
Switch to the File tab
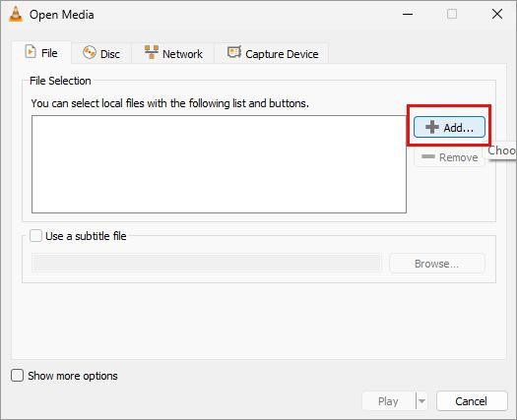41,53
